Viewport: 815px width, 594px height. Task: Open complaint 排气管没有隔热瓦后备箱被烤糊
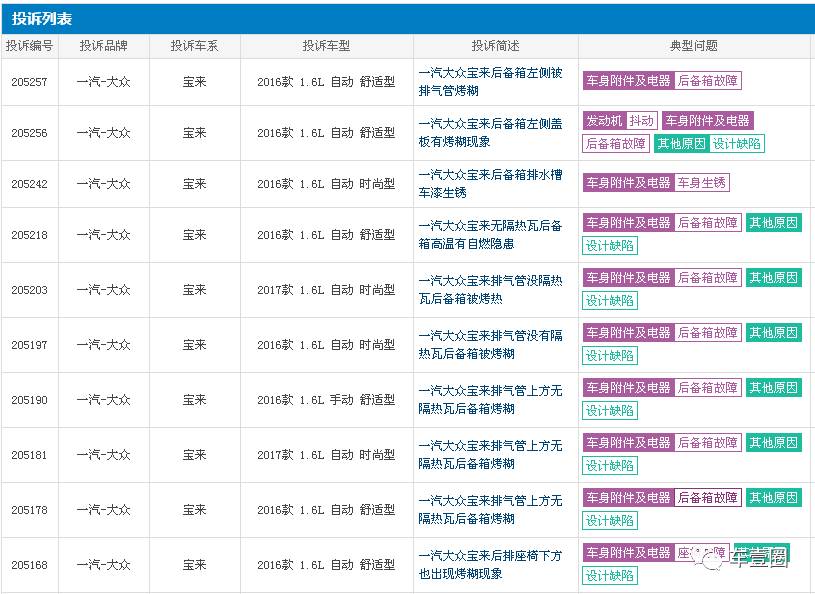point(490,345)
